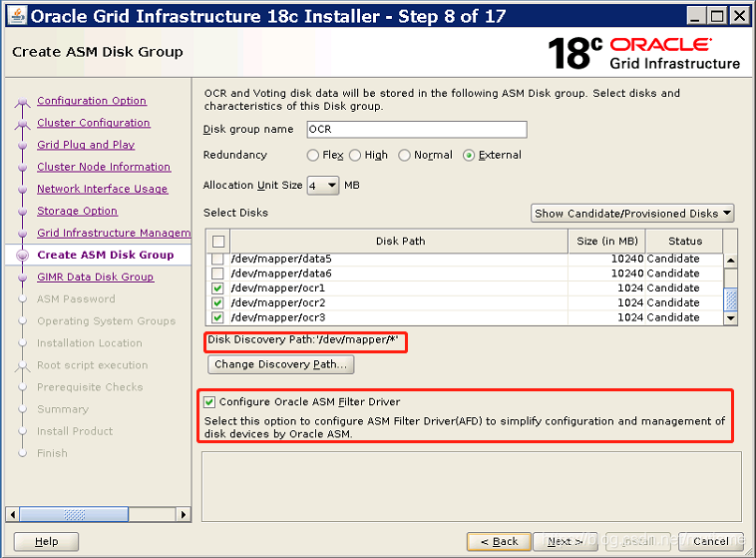Uncheck the /dev/mapper/ocr2 disk

[217, 302]
